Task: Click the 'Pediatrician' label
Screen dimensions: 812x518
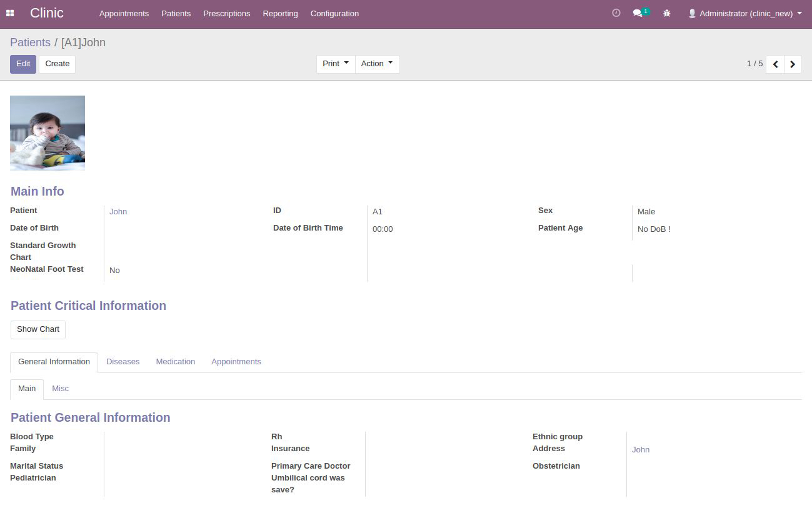Action: coord(33,478)
